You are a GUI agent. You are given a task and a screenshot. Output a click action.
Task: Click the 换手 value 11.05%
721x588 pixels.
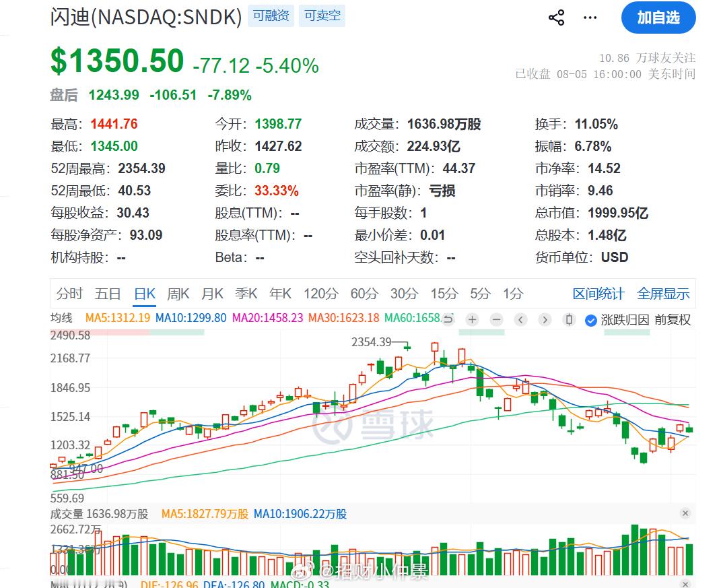596,124
